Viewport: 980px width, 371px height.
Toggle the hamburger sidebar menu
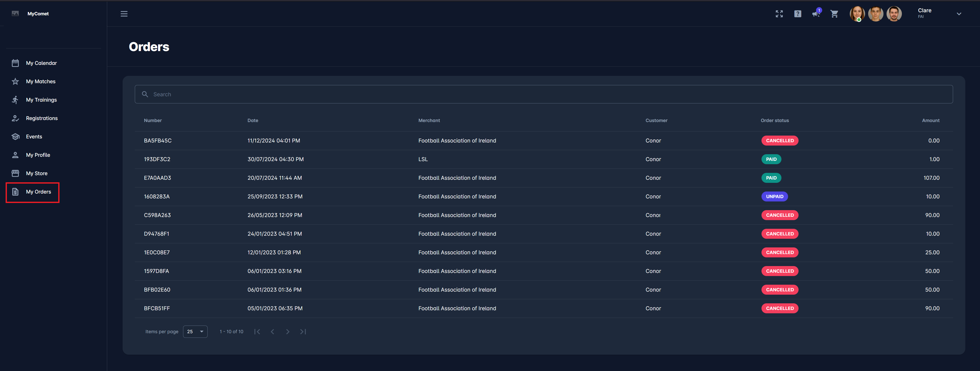[124, 14]
